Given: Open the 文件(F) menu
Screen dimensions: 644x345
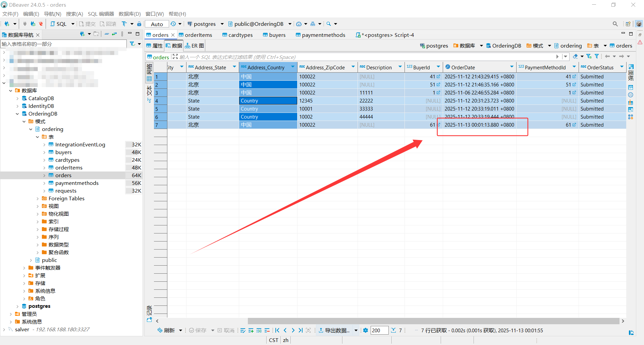Looking at the screenshot, I should (10, 14).
